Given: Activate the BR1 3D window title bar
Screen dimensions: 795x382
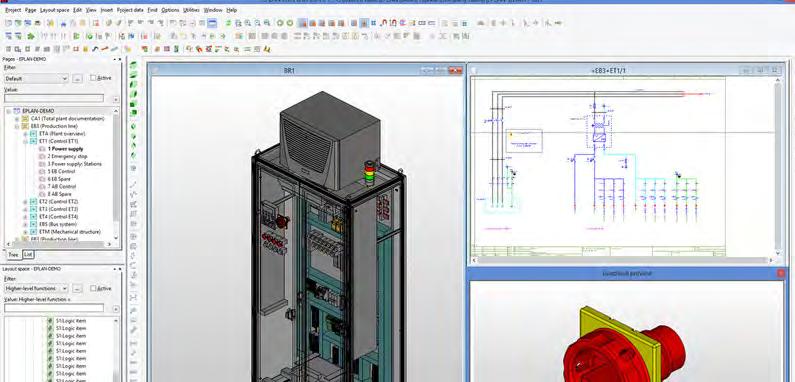Looking at the screenshot, I should point(289,71).
